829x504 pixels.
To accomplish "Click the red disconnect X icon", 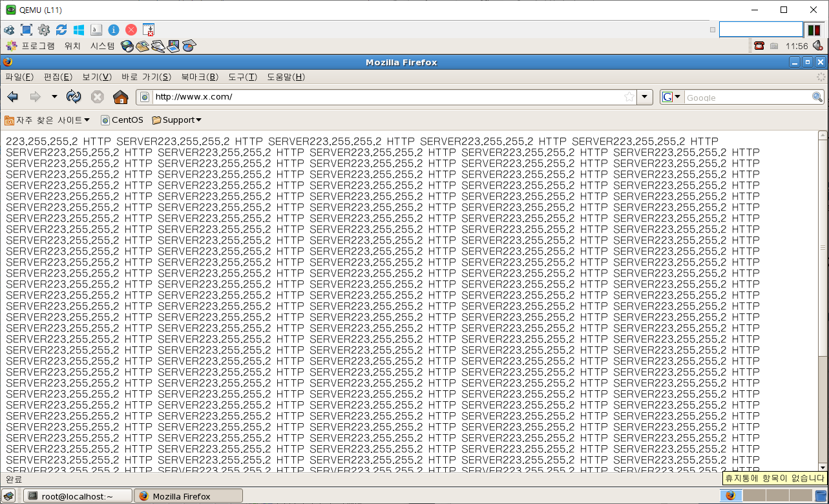I will tap(131, 30).
